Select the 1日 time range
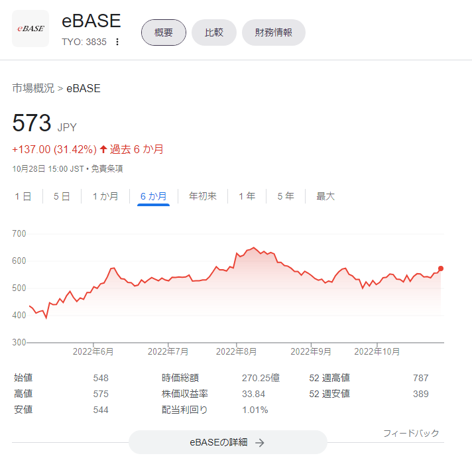 click(x=23, y=196)
